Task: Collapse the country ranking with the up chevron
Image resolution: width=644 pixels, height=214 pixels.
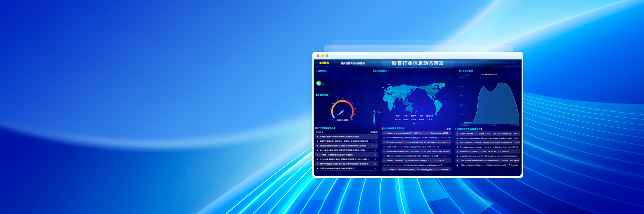Action: point(414,123)
